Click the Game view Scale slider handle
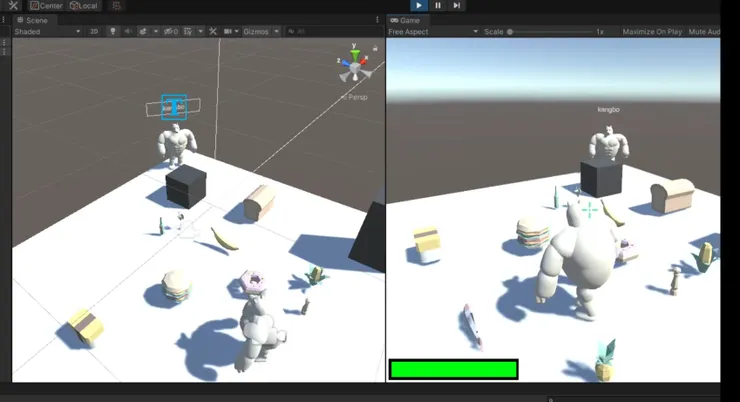This screenshot has height=402, width=740. click(510, 32)
